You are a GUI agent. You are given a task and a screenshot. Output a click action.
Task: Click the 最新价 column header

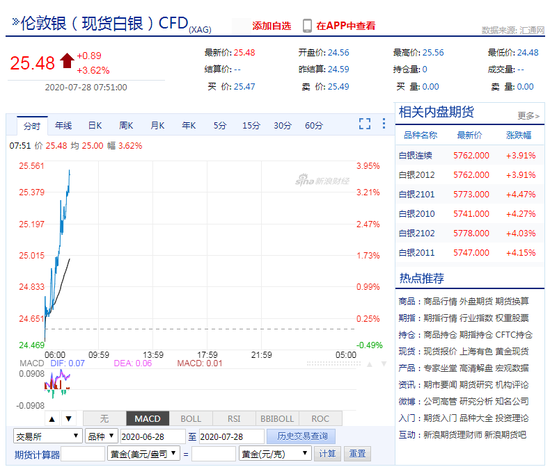pyautogui.click(x=469, y=135)
